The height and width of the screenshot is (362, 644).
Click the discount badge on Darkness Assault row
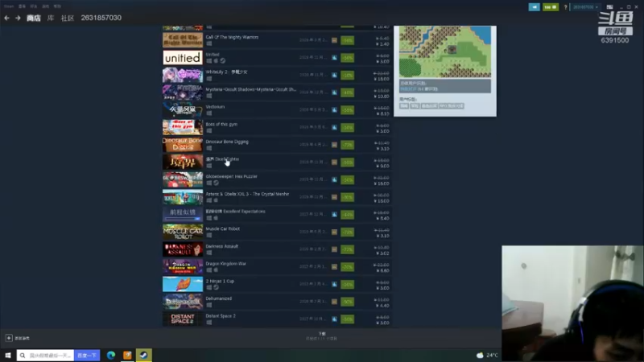(x=348, y=249)
